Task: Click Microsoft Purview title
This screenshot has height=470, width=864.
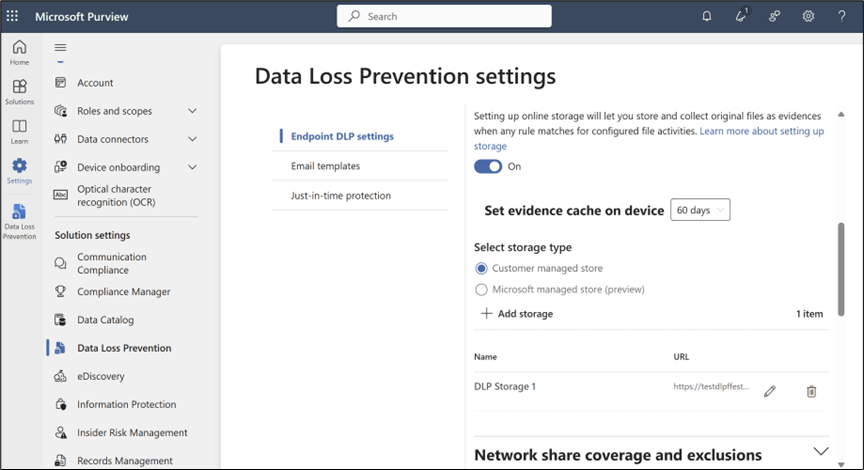Action: tap(82, 17)
